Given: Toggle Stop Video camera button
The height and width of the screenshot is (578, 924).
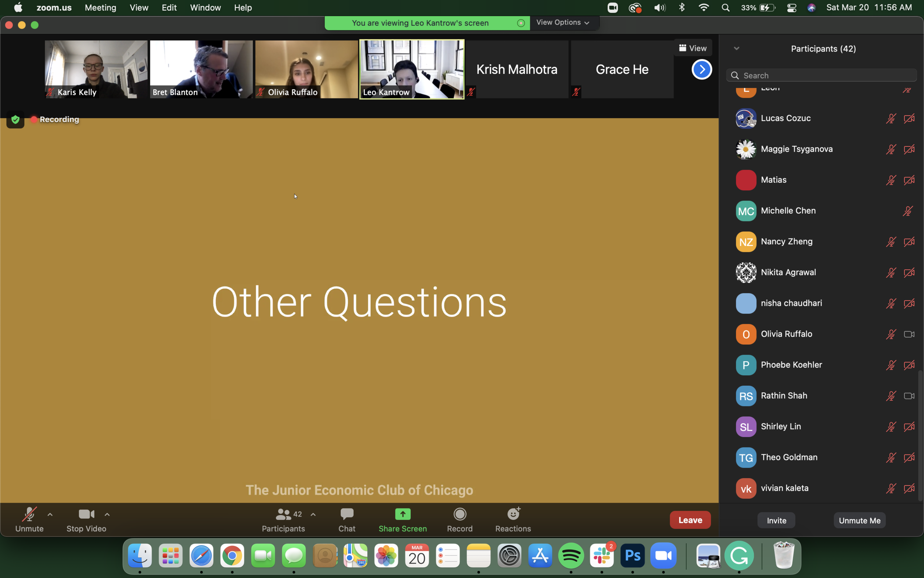Looking at the screenshot, I should (x=86, y=514).
